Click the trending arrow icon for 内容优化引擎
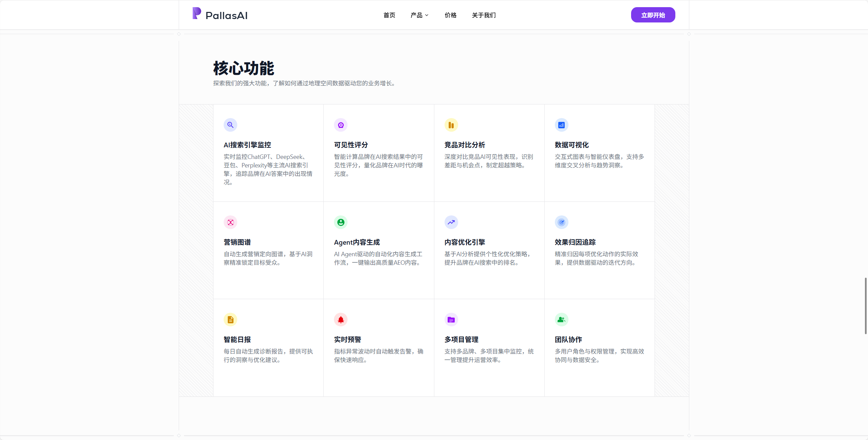The image size is (868, 440). point(451,222)
